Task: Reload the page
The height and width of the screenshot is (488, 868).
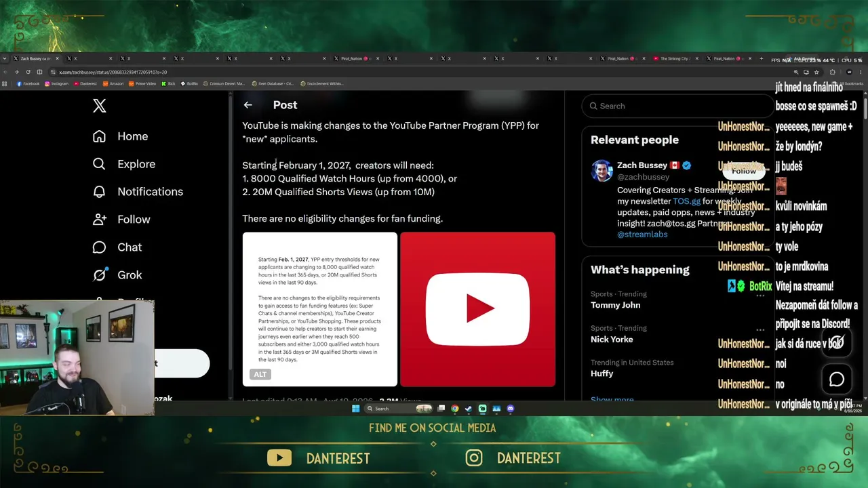Action: (x=28, y=72)
